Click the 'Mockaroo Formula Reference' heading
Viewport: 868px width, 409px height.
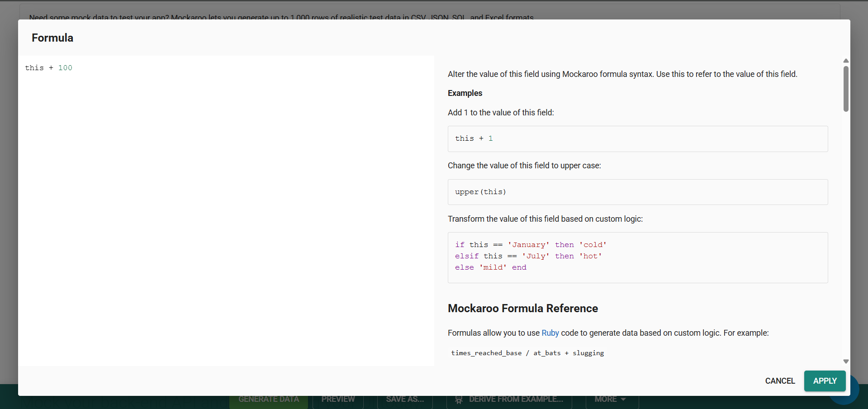coord(523,309)
